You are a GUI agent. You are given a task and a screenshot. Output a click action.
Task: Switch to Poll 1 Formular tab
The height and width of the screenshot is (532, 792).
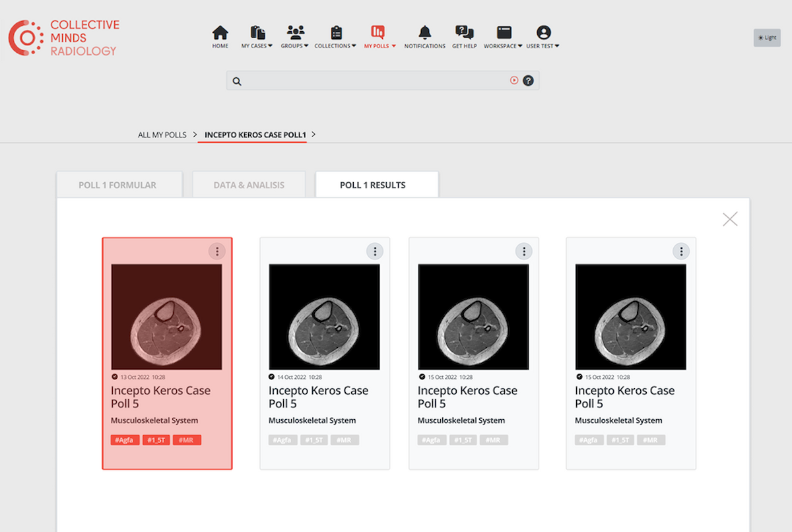pos(117,185)
